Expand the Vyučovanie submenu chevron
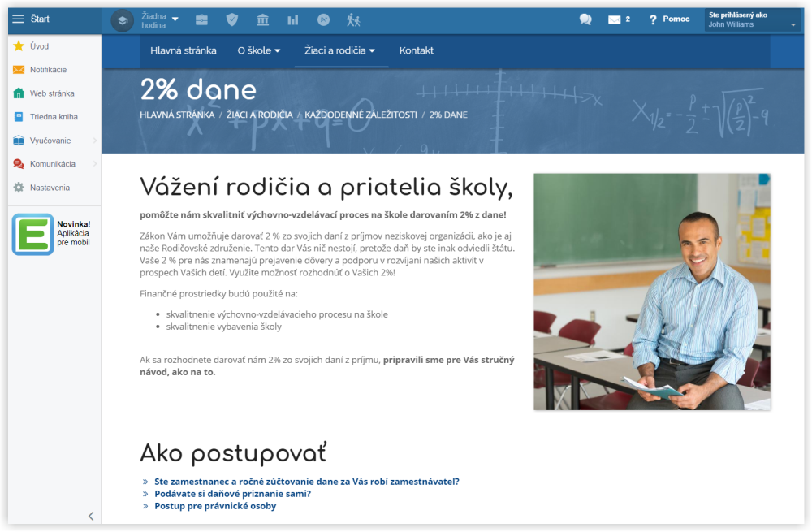This screenshot has height=532, width=812. tap(95, 141)
